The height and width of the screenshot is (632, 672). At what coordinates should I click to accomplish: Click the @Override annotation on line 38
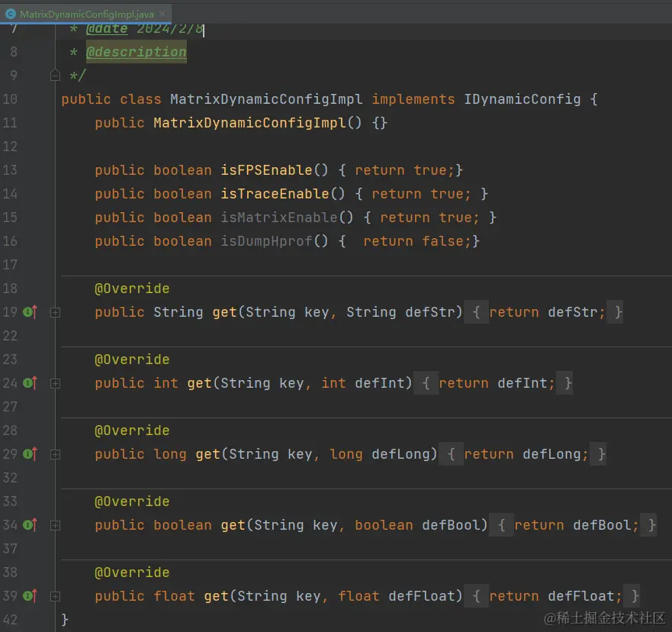coord(132,572)
